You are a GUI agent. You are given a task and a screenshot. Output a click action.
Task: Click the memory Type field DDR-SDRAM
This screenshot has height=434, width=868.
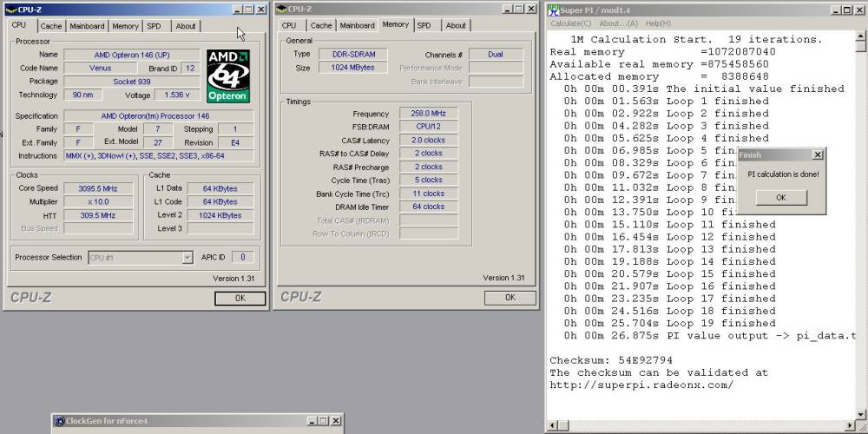353,54
